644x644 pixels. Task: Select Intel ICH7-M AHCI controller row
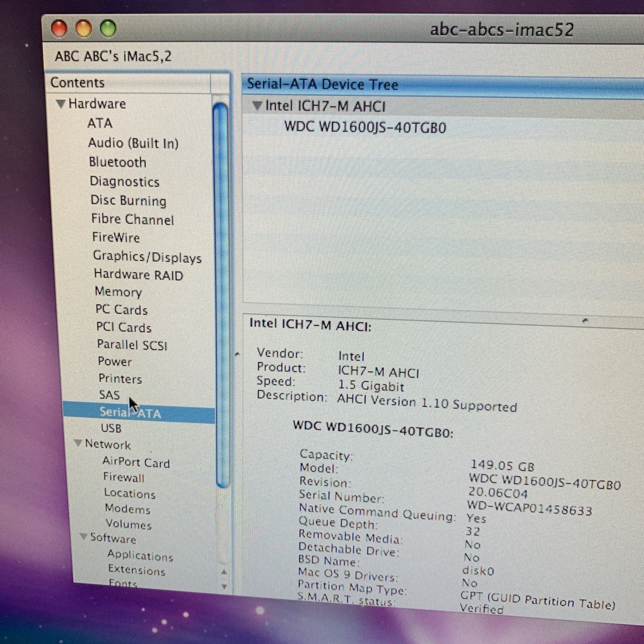click(325, 106)
